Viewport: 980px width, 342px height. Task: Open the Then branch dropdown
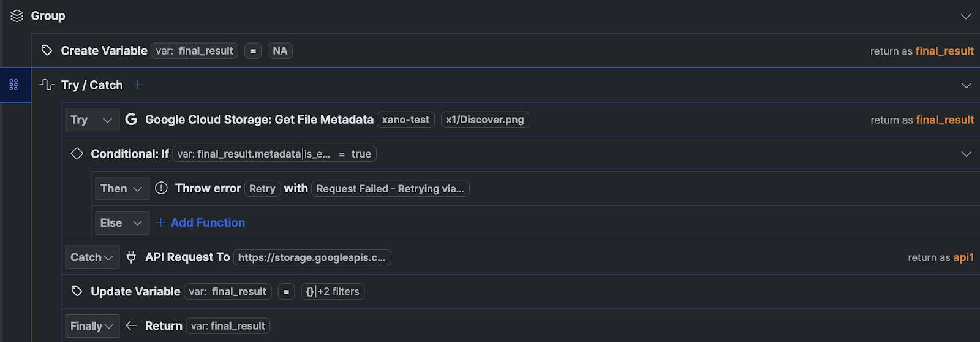[x=121, y=188]
